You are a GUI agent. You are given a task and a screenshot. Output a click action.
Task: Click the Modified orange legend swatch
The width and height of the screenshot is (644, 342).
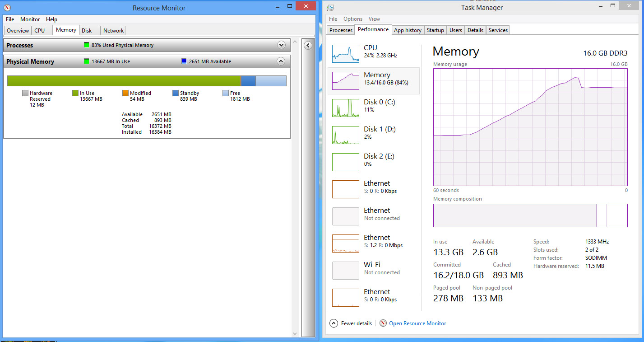tap(125, 93)
